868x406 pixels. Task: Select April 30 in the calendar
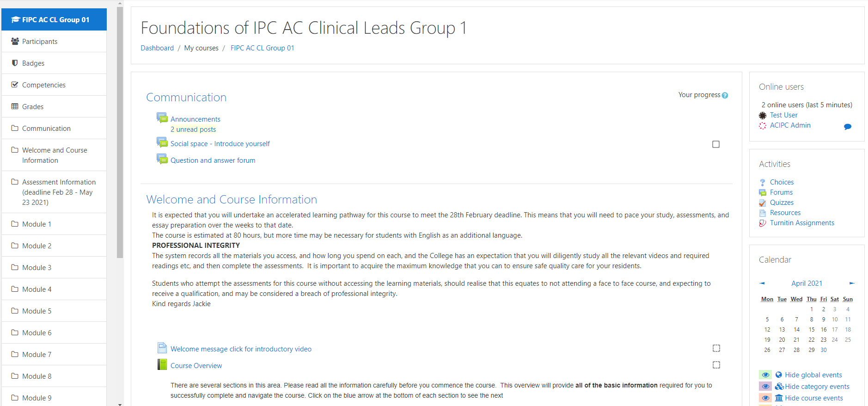click(x=824, y=350)
